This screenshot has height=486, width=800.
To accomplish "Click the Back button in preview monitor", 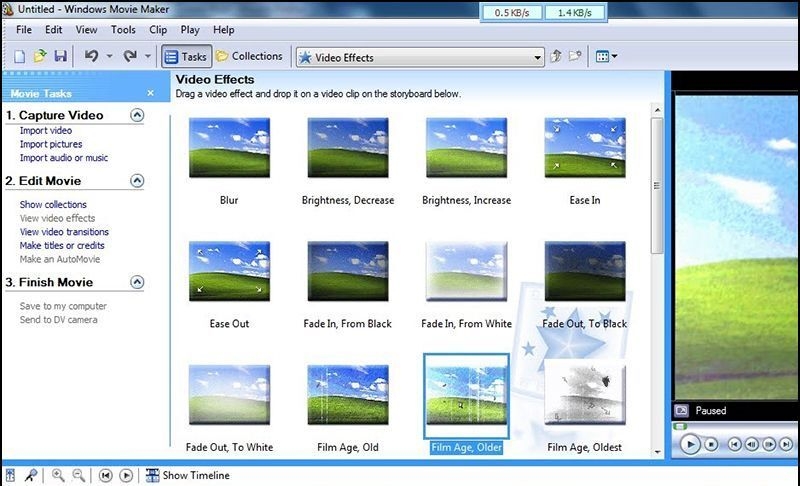I will 734,445.
